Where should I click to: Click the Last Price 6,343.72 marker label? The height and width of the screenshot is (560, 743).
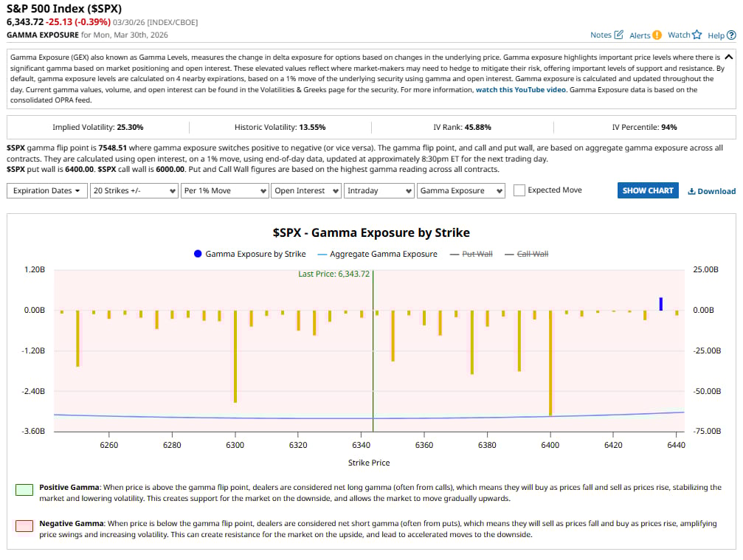[334, 274]
